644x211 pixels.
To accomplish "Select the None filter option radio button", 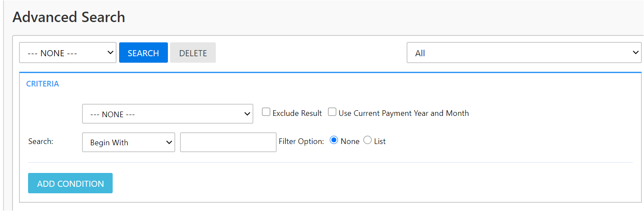I will (x=334, y=140).
